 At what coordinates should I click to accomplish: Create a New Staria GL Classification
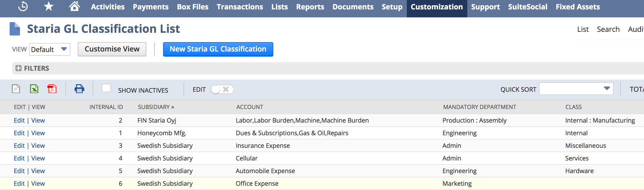pos(218,49)
